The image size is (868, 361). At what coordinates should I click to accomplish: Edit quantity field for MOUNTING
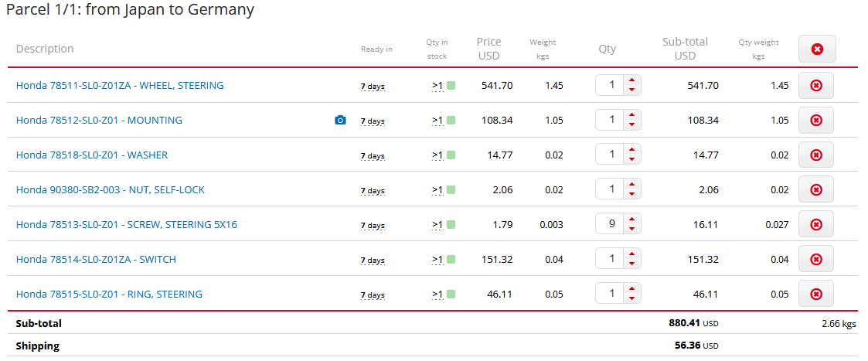[610, 120]
